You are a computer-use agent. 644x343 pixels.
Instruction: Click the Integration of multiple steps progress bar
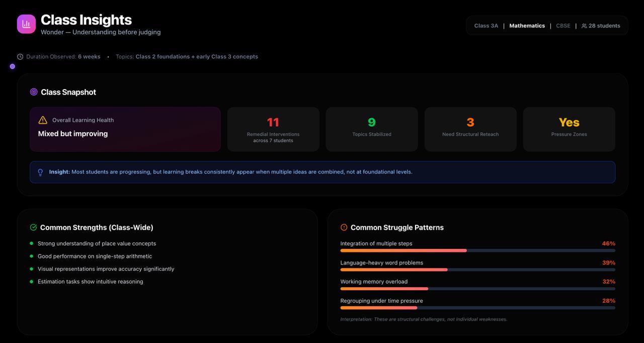pos(477,250)
